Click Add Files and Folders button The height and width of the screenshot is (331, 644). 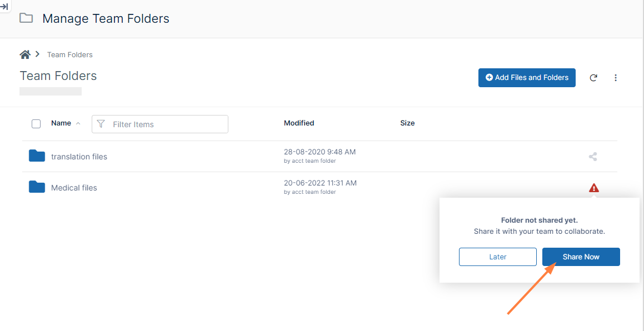(527, 78)
